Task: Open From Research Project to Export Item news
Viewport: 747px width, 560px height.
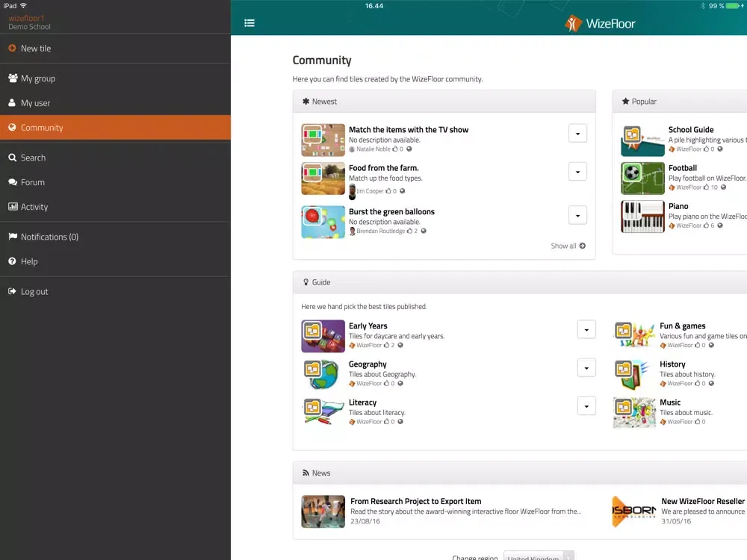Action: click(415, 501)
